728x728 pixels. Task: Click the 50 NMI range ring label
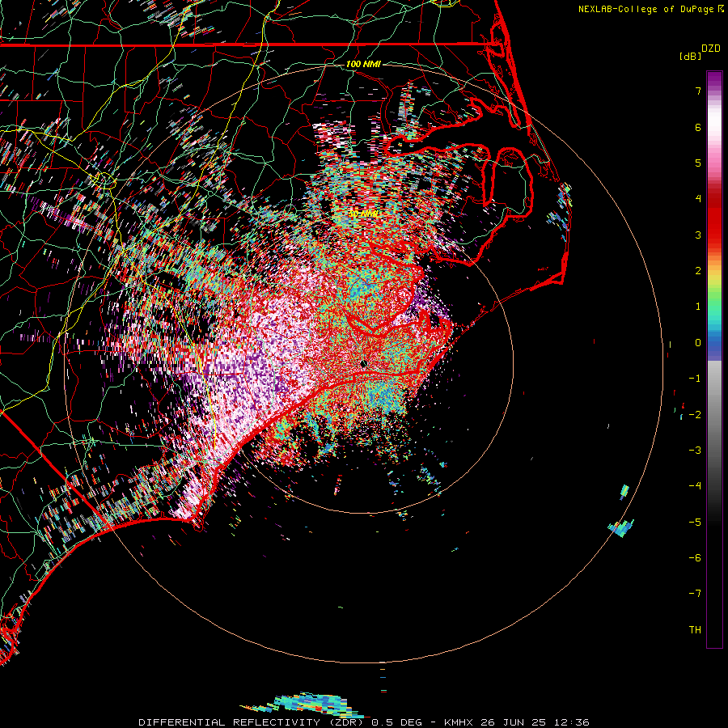363,214
